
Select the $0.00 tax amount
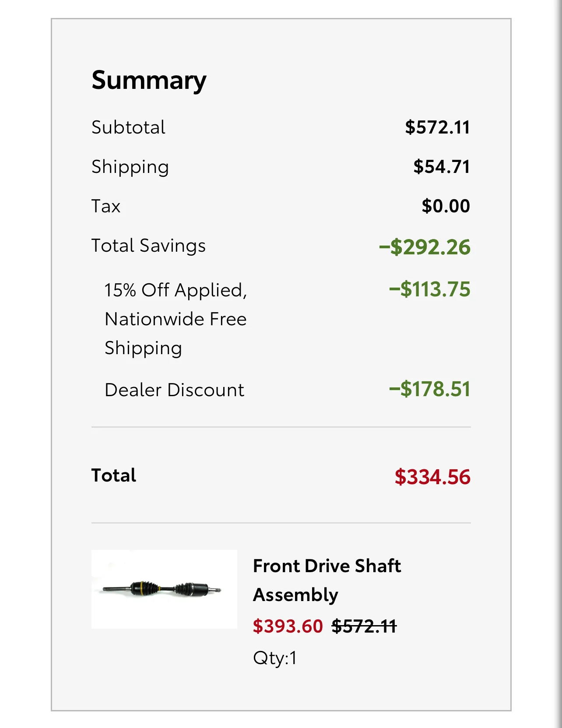click(445, 206)
